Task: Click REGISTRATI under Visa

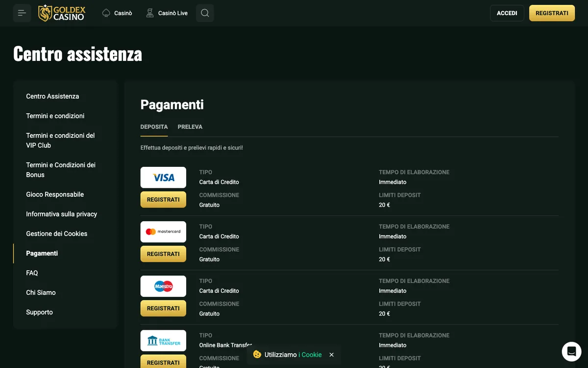Action: [x=163, y=200]
